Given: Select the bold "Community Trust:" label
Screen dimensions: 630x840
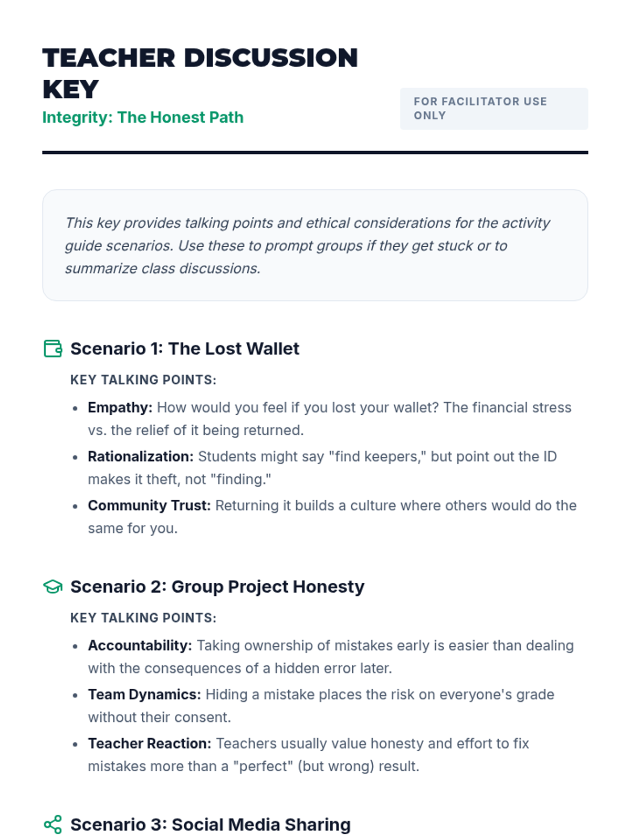Looking at the screenshot, I should point(149,505).
